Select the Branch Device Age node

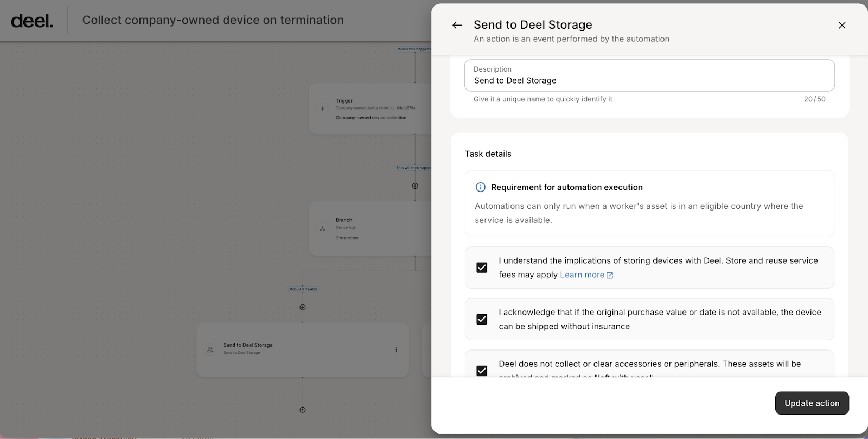coord(369,228)
